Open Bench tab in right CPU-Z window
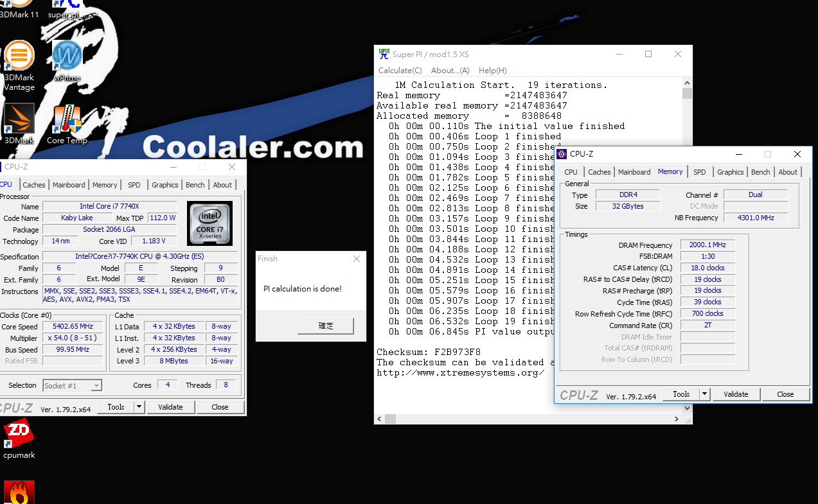This screenshot has height=504, width=818. pos(761,172)
